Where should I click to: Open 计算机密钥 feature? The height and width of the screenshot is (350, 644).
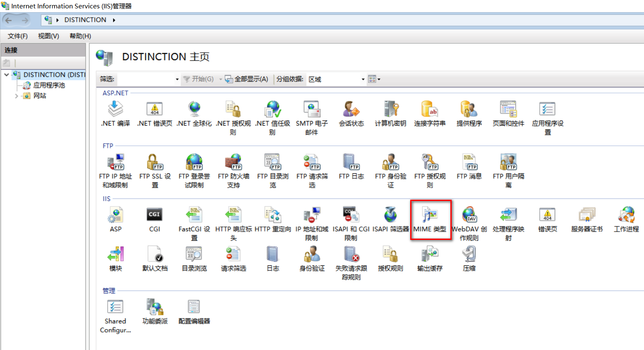391,114
